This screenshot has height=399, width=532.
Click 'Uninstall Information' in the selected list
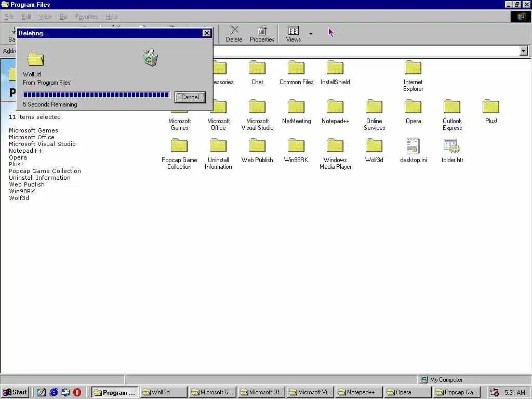(39, 178)
